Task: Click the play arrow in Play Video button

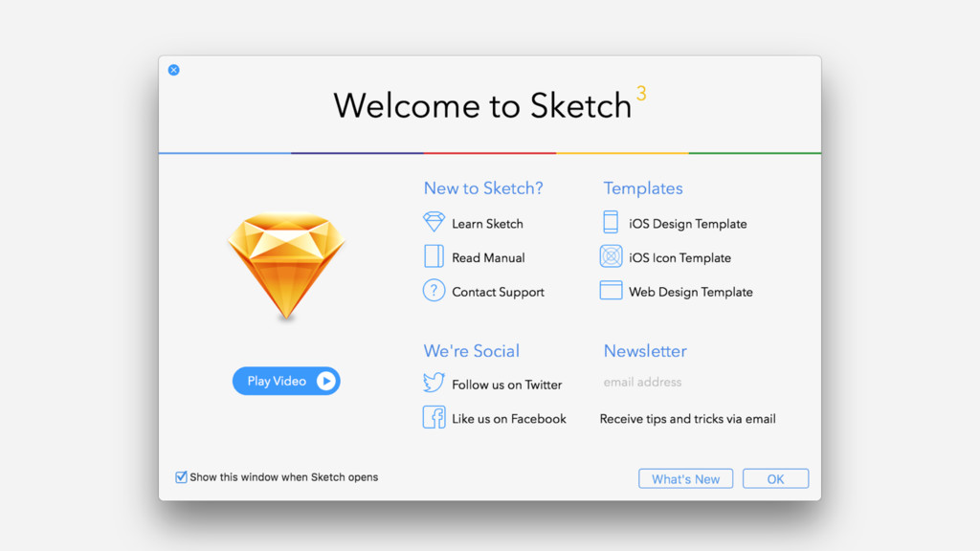Action: (x=325, y=381)
